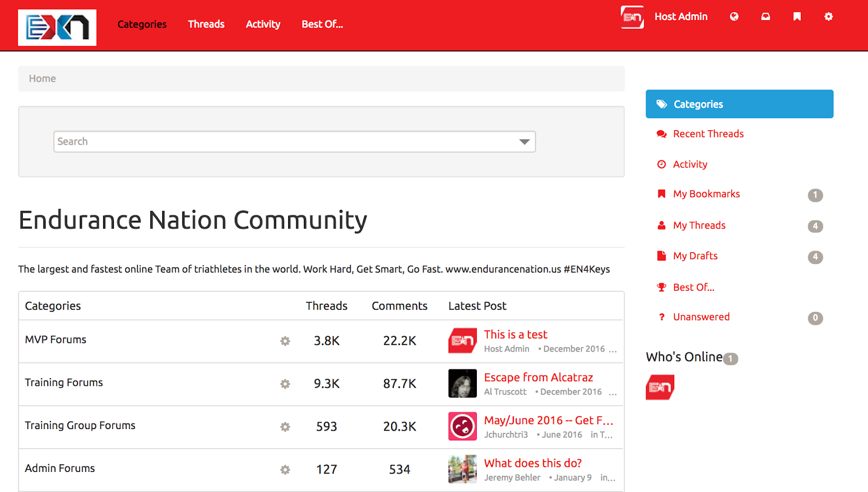This screenshot has width=868, height=492.
Task: Click the tags icon beside Categories
Action: click(662, 104)
